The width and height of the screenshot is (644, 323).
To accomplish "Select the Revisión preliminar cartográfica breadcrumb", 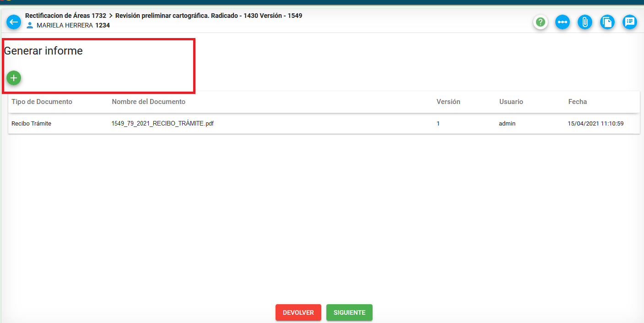I will 208,16.
